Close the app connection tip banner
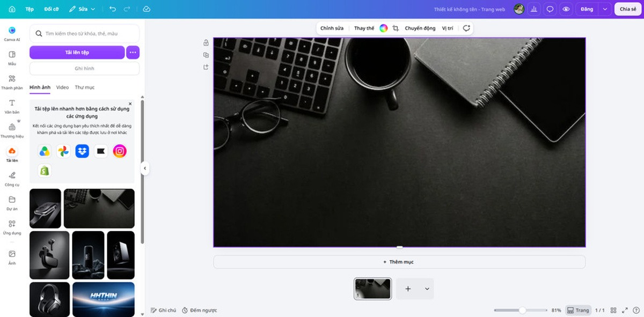644x317 pixels. (x=130, y=104)
